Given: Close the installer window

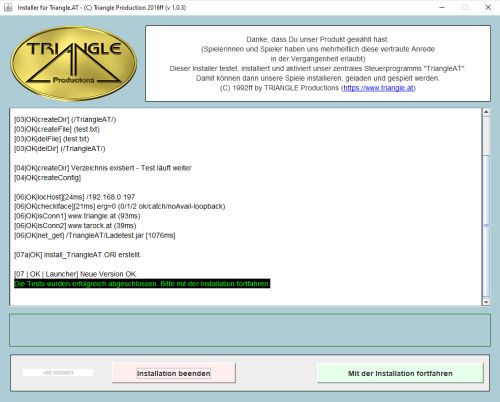Looking at the screenshot, I should pyautogui.click(x=488, y=7).
